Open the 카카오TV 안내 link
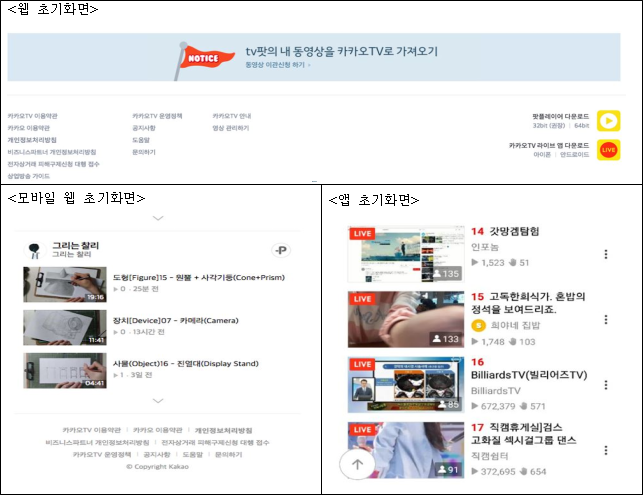 pyautogui.click(x=232, y=116)
